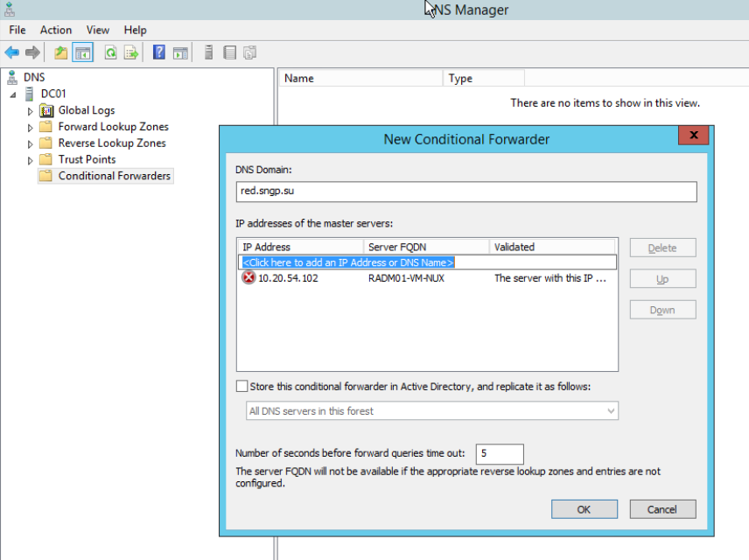The width and height of the screenshot is (749, 560).
Task: Click the blue Back arrow in toolbar
Action: click(x=12, y=52)
